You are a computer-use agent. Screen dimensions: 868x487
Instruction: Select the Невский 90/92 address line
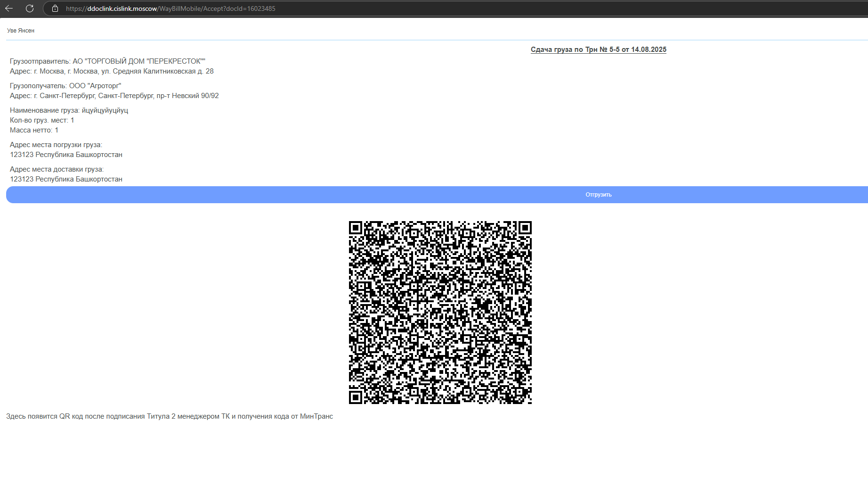click(x=114, y=96)
